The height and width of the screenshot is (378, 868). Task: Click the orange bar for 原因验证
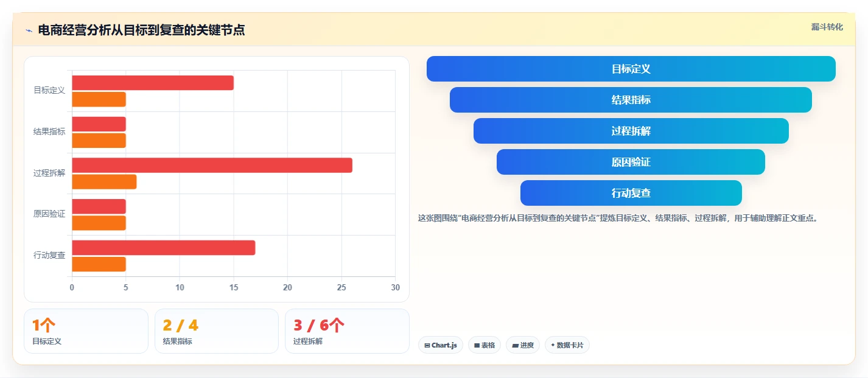(x=99, y=223)
